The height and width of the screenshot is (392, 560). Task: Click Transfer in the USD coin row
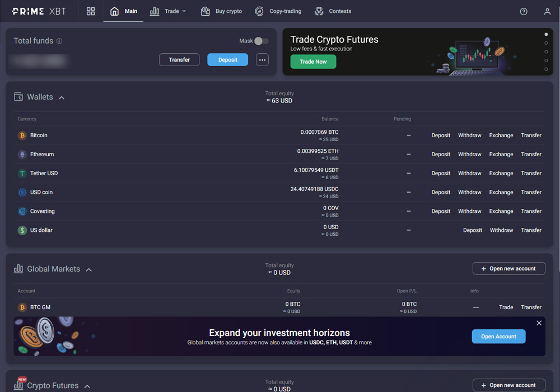coord(531,192)
